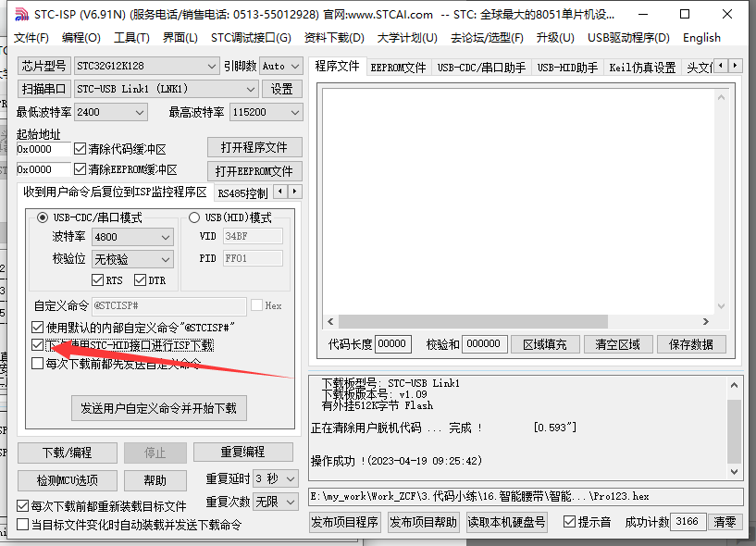Select USB(HID)模式 radio button
The height and width of the screenshot is (546, 756).
click(194, 217)
